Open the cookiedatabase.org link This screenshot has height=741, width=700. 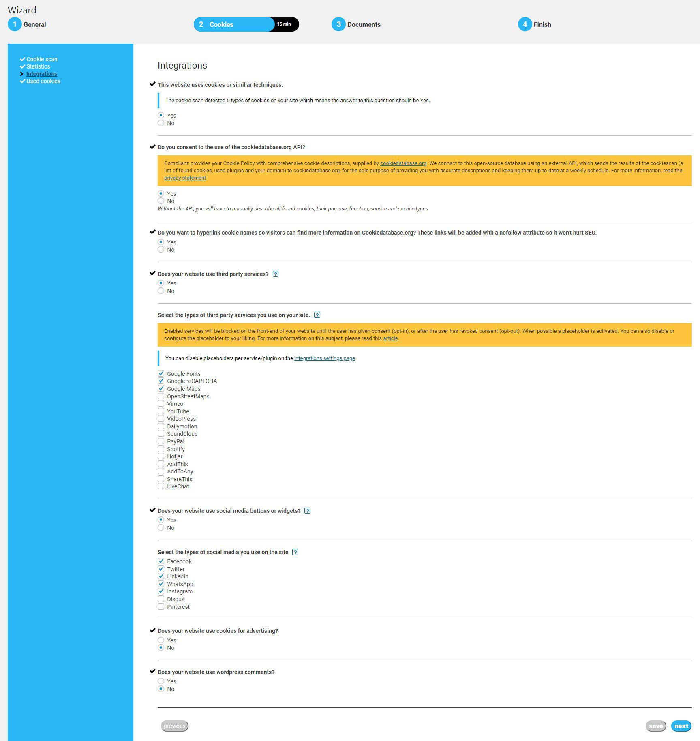403,163
